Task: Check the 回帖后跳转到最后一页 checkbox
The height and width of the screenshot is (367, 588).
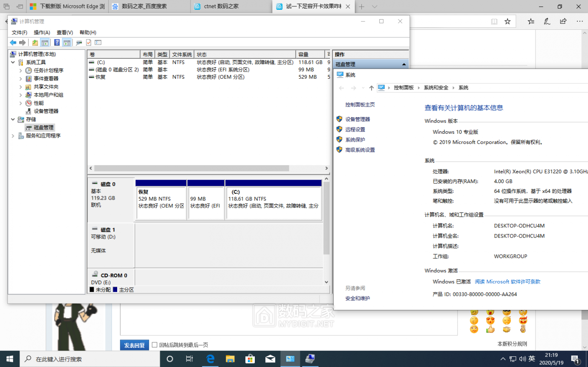Action: point(155,345)
